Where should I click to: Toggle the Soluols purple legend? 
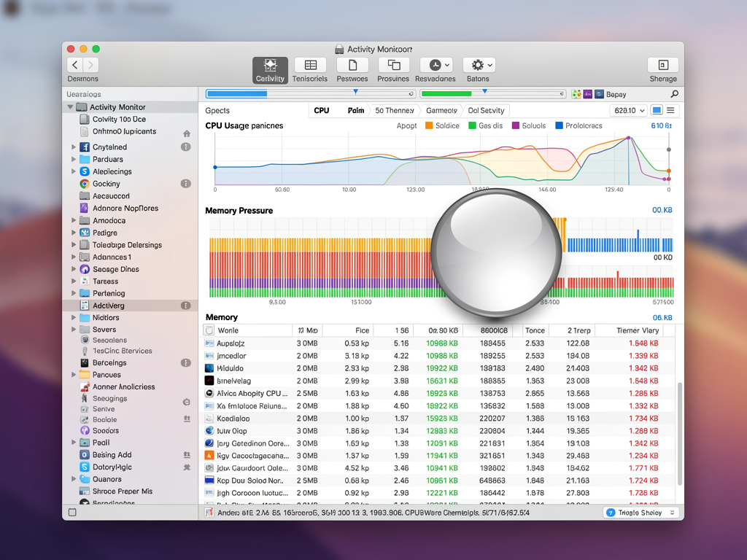516,125
